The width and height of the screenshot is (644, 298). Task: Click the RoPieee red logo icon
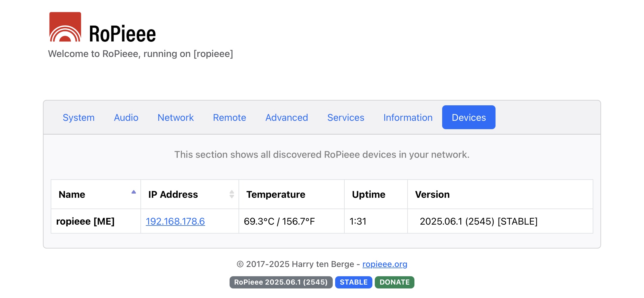[x=65, y=27]
